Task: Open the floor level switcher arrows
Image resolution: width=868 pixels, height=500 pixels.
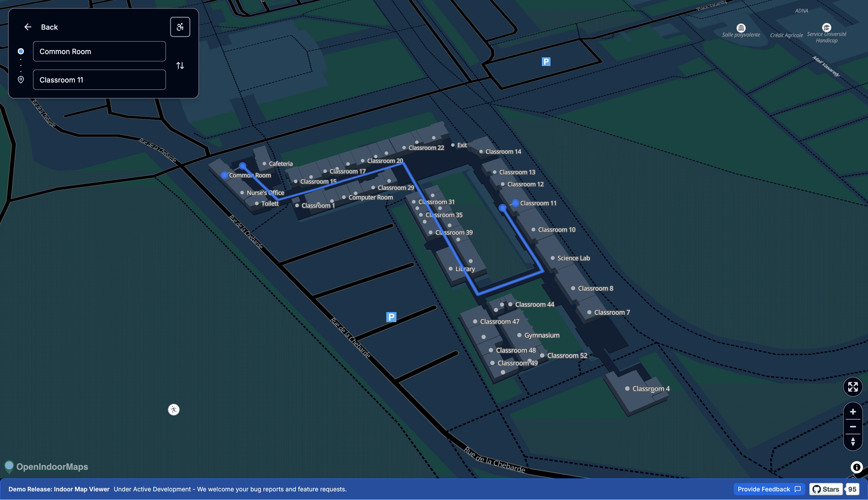Action: tap(853, 441)
